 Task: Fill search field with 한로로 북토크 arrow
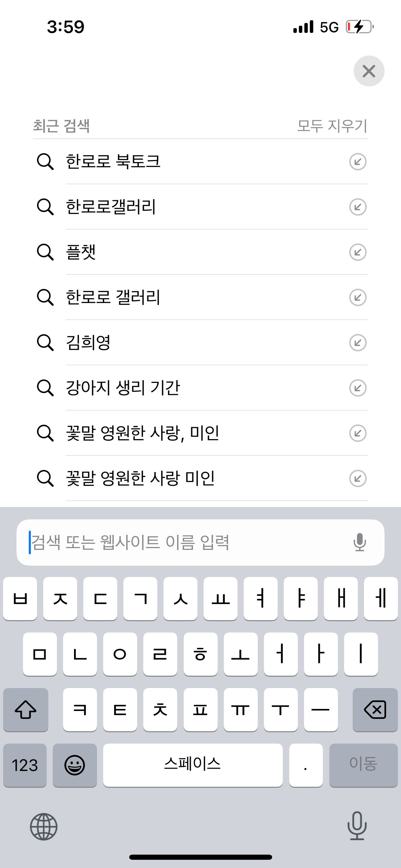coord(358,162)
